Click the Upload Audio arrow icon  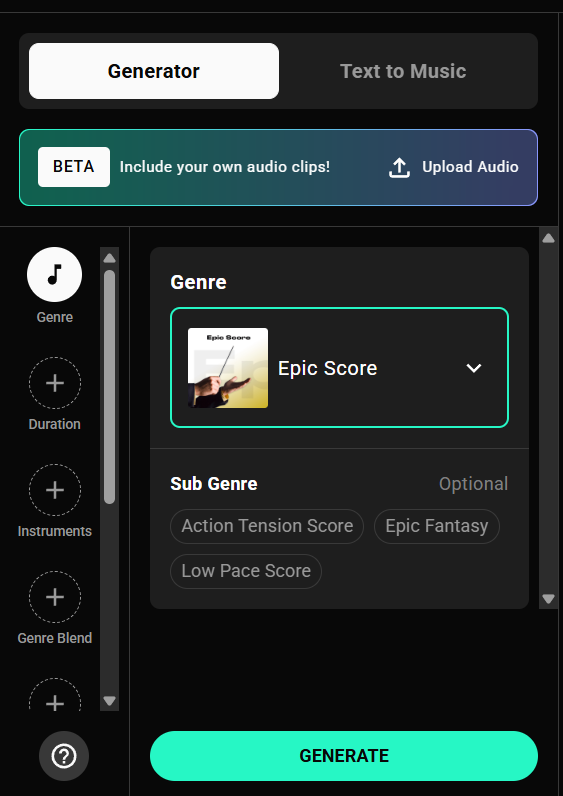(x=399, y=167)
